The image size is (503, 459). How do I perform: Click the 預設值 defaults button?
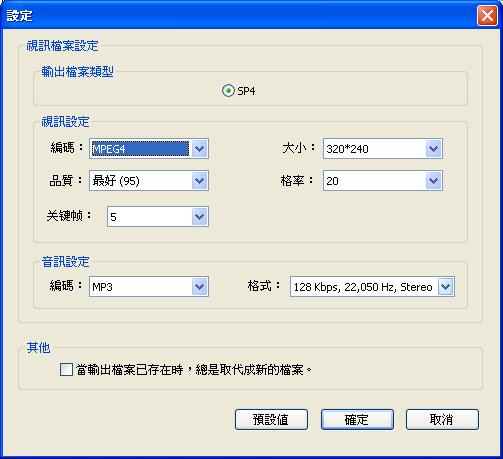click(x=271, y=419)
